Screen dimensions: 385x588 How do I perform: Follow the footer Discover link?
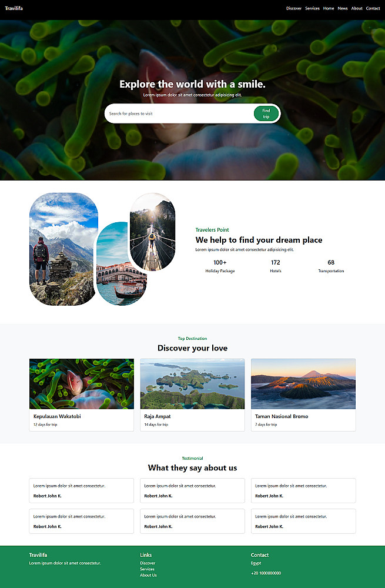148,563
